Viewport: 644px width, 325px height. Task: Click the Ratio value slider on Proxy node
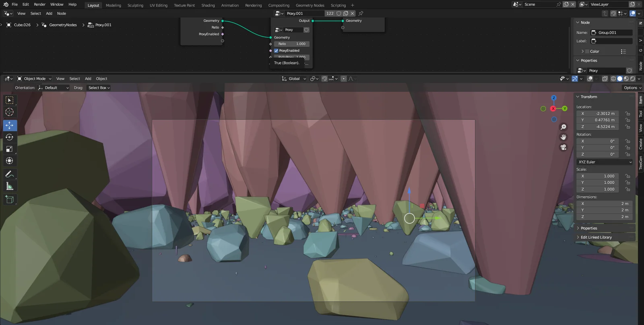292,44
